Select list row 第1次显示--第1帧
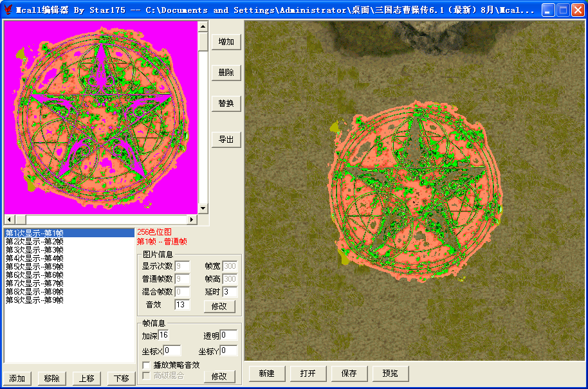Image resolution: width=588 pixels, height=389 pixels. [69, 233]
